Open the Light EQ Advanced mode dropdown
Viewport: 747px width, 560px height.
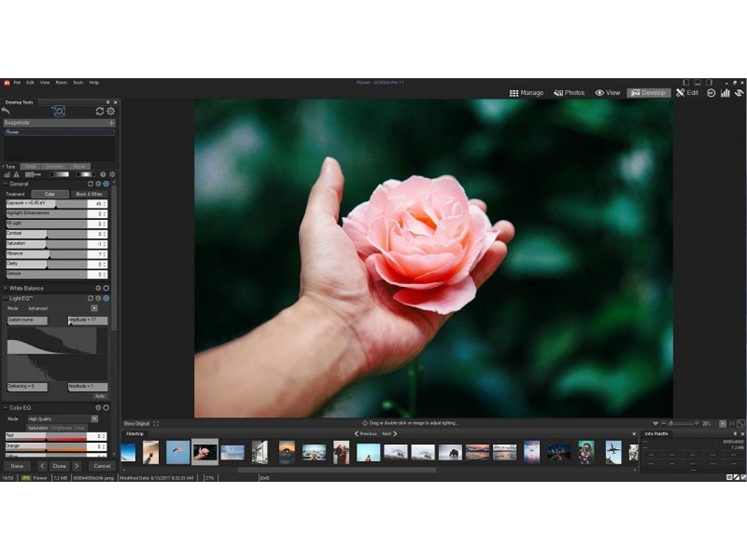coord(94,308)
